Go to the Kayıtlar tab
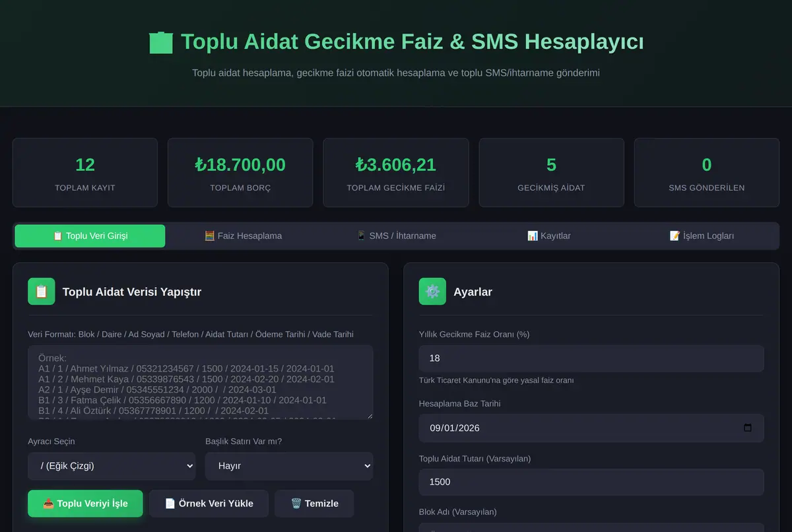Screen dimensions: 792x532 click(x=549, y=236)
